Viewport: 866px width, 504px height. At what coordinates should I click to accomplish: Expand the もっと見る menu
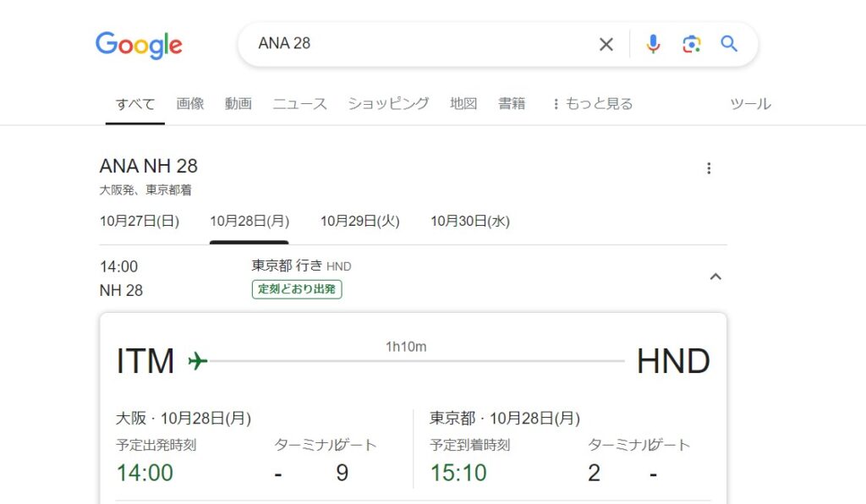point(592,104)
